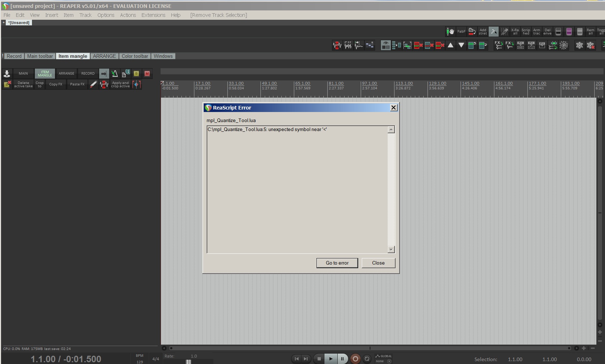Click the plain snowflake freeze icon

579,45
